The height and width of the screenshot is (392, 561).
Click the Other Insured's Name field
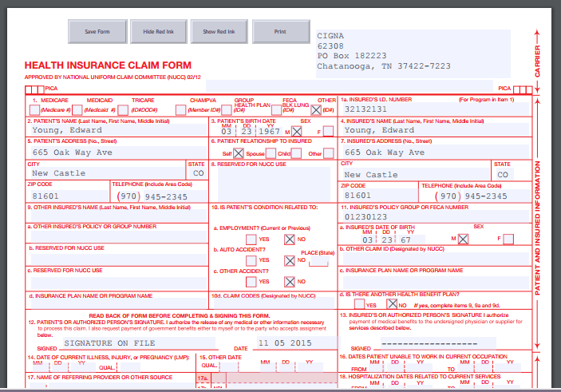(x=118, y=216)
